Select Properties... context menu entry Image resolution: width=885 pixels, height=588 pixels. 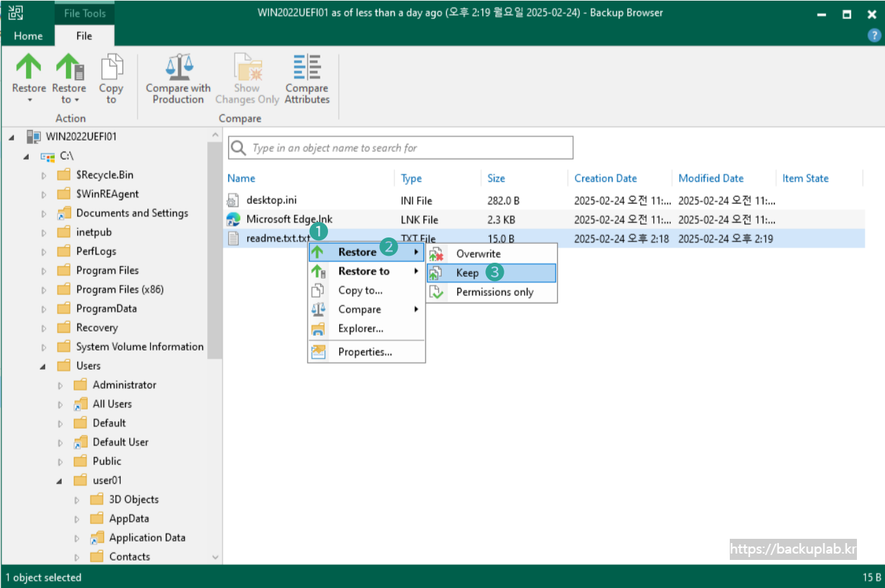366,352
